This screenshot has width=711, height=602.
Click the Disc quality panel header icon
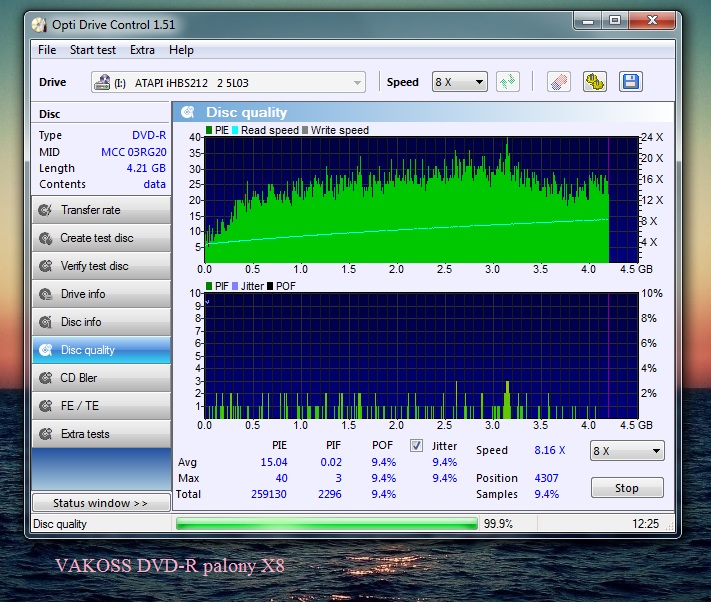pyautogui.click(x=188, y=112)
